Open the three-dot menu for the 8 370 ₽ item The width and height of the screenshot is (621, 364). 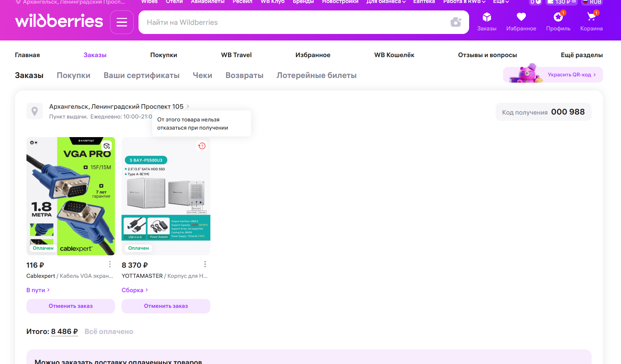click(205, 264)
